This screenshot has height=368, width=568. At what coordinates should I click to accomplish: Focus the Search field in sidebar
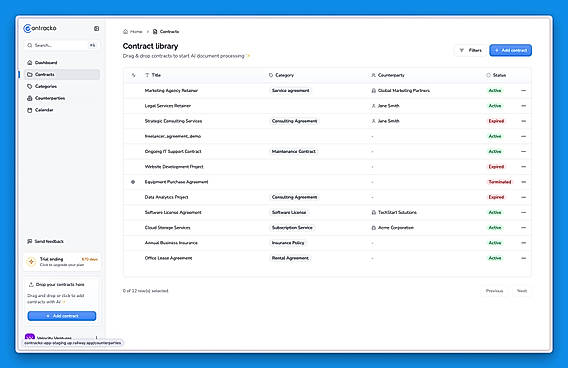(61, 45)
